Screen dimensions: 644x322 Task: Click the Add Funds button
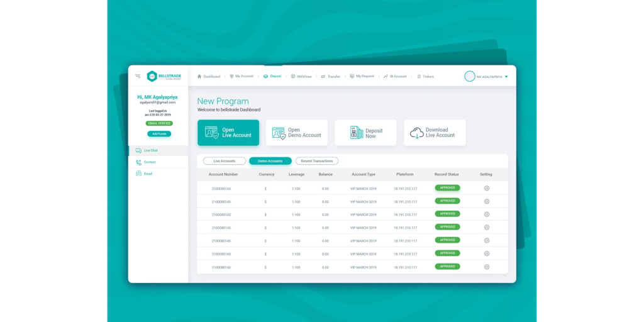(159, 134)
